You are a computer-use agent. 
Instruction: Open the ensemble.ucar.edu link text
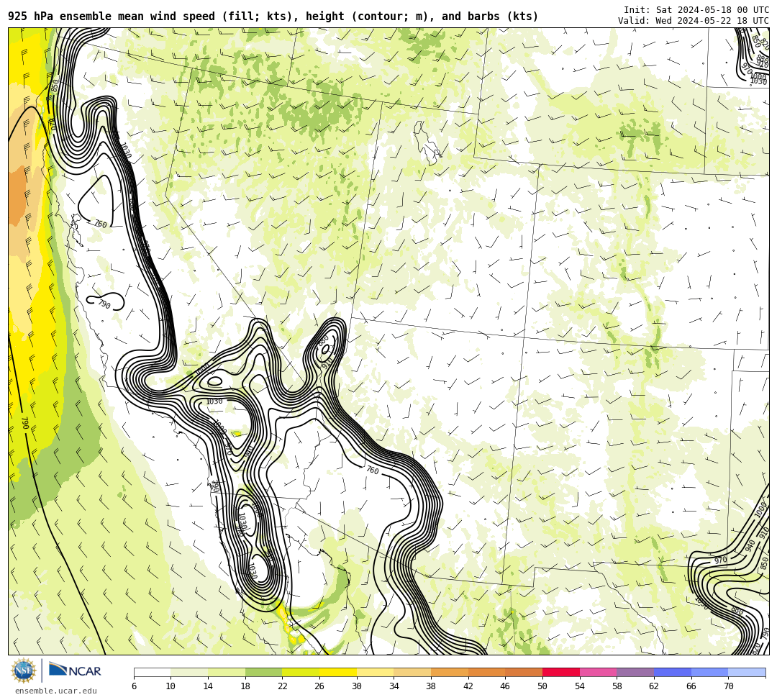(56, 691)
